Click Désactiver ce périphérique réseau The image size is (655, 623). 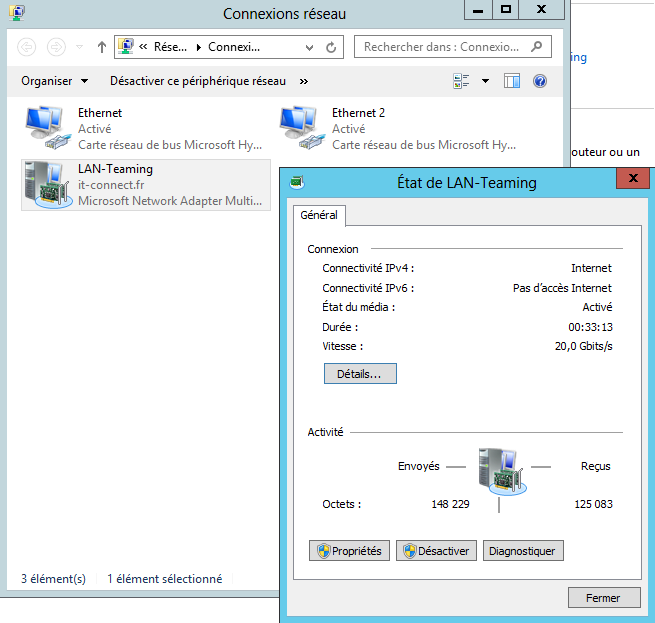[197, 81]
